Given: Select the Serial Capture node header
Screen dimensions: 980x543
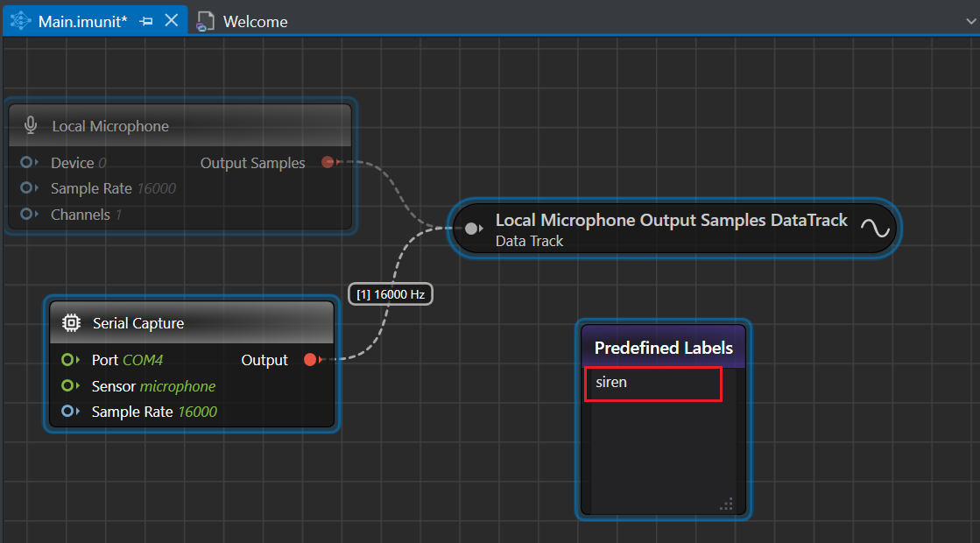Looking at the screenshot, I should [192, 323].
